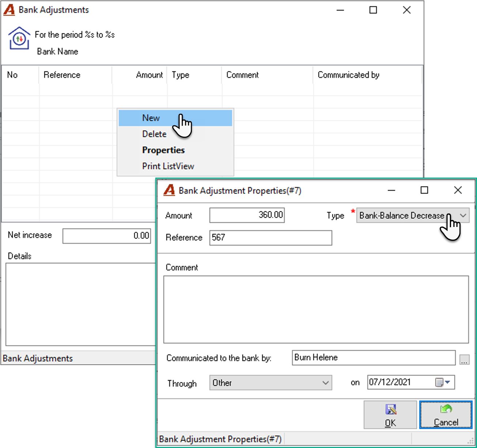The width and height of the screenshot is (477, 448).
Task: Click the Reference field containing 567
Action: (x=270, y=238)
